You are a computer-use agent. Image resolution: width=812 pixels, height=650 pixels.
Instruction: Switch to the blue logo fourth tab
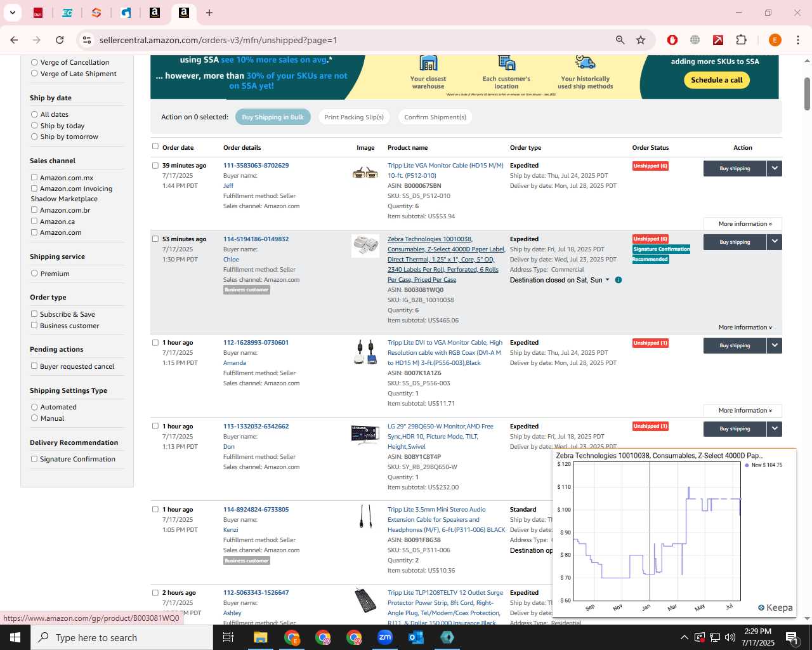(x=126, y=13)
